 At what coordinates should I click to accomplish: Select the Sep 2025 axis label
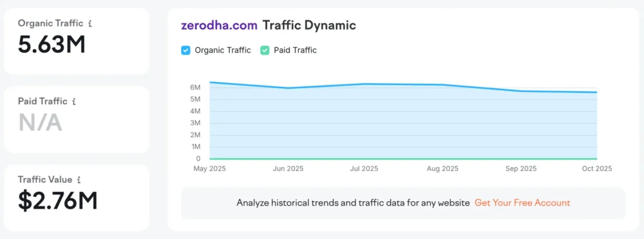521,169
